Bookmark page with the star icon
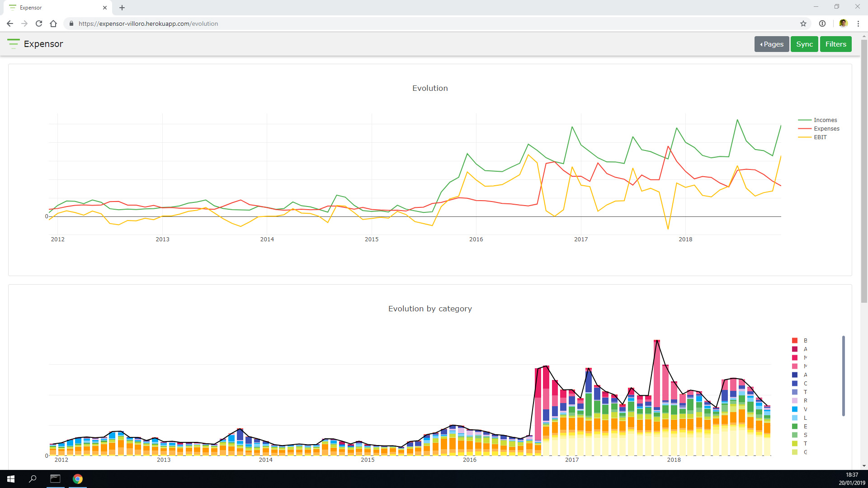Image resolution: width=868 pixels, height=488 pixels. click(x=803, y=23)
